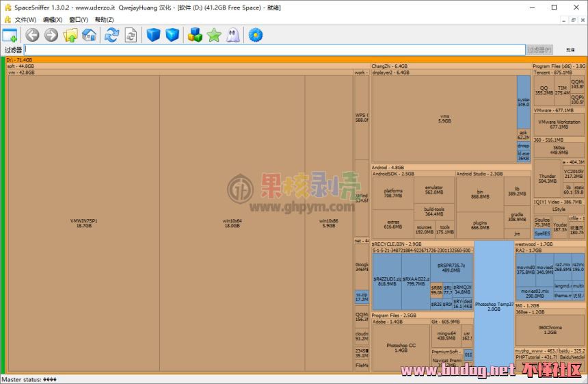Select the VMWIN7SP1 18.7GB block
588x384 pixels.
click(83, 223)
